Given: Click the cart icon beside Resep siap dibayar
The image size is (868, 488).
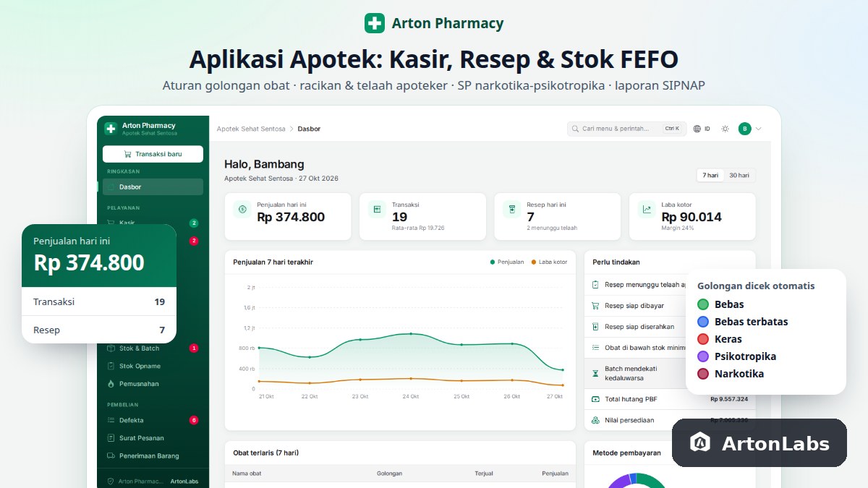Looking at the screenshot, I should pos(595,306).
